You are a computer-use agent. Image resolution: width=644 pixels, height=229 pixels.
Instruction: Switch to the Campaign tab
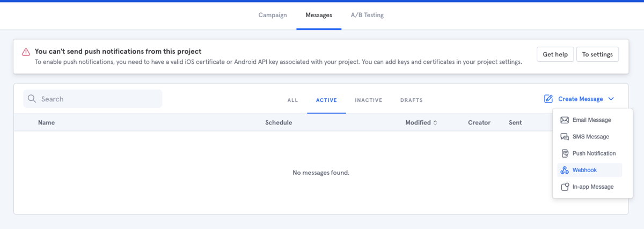coord(273,15)
